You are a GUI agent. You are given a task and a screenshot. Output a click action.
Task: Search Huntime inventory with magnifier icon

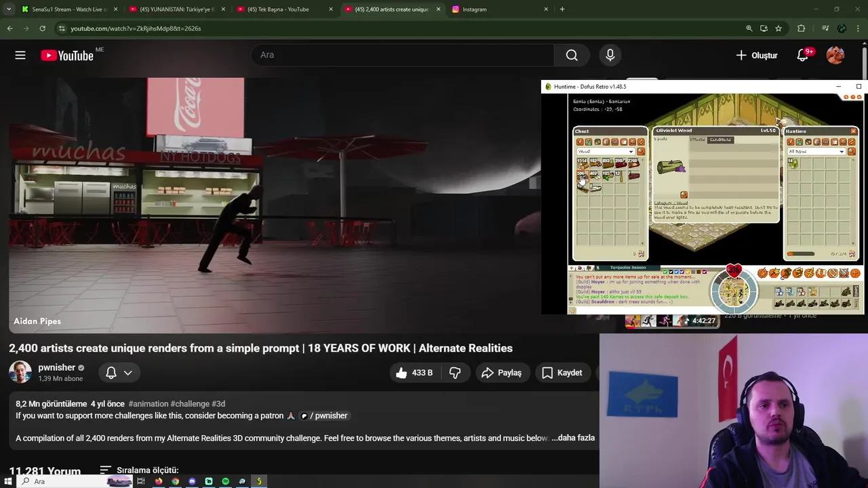(852, 151)
